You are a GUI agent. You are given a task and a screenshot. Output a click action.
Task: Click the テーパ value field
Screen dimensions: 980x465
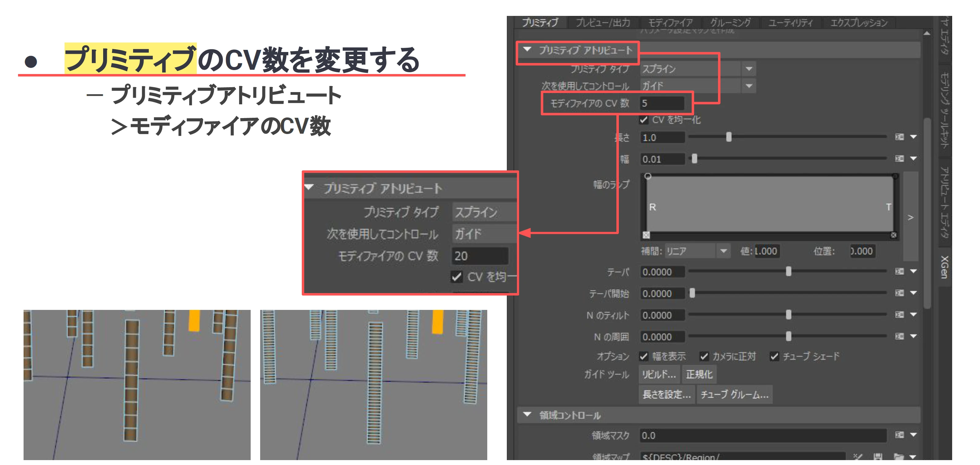click(662, 272)
